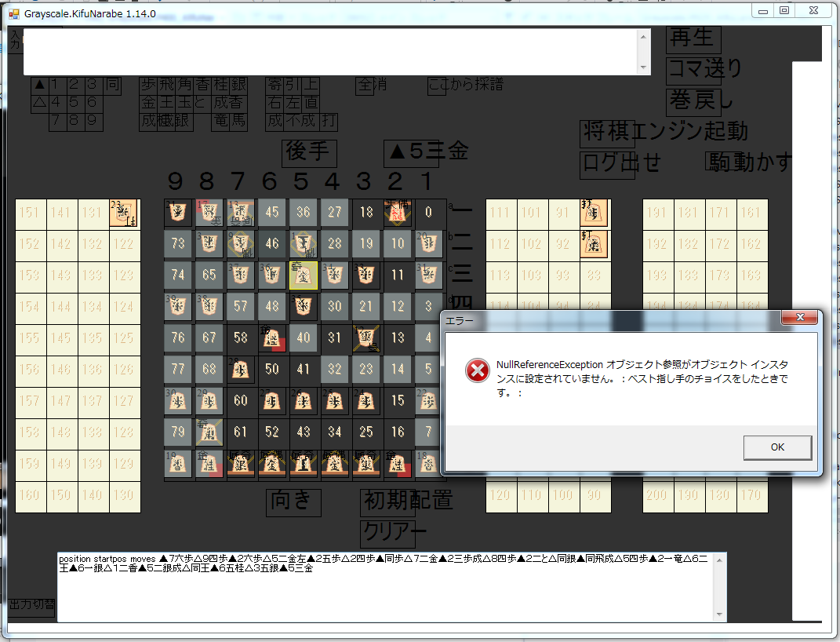Click the 巻戻し rewind button
The image size is (840, 642).
[693, 102]
